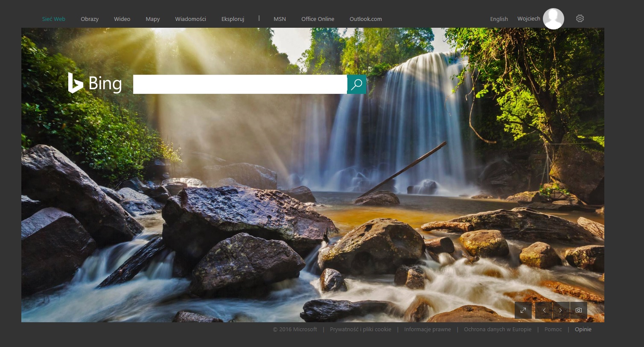Open the Office Online link
The width and height of the screenshot is (644, 347).
point(318,19)
